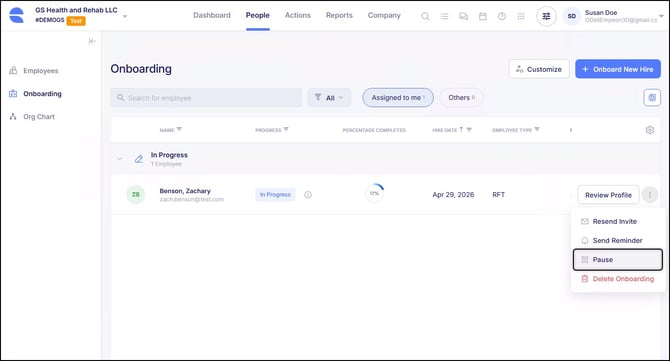Click the Employees sidebar icon

13,70
